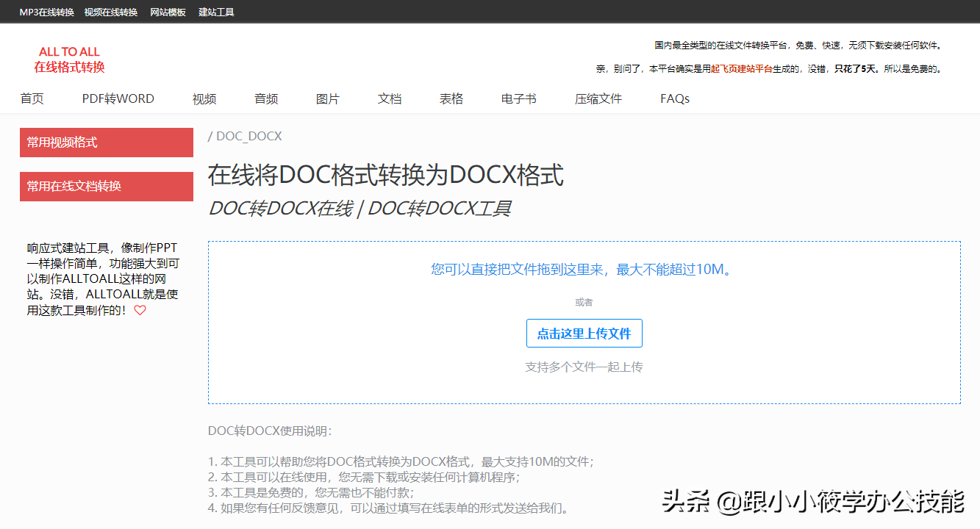
Task: Click text 支持多个文件一起上传
Action: (584, 367)
